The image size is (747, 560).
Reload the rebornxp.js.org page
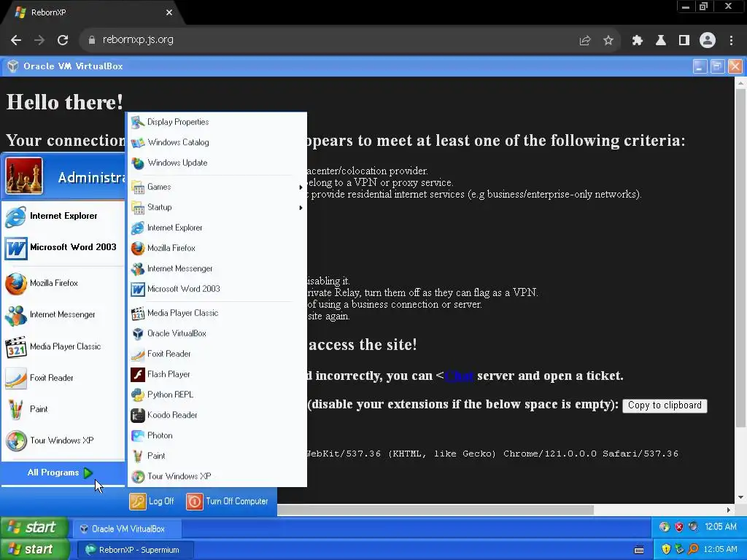pyautogui.click(x=63, y=40)
